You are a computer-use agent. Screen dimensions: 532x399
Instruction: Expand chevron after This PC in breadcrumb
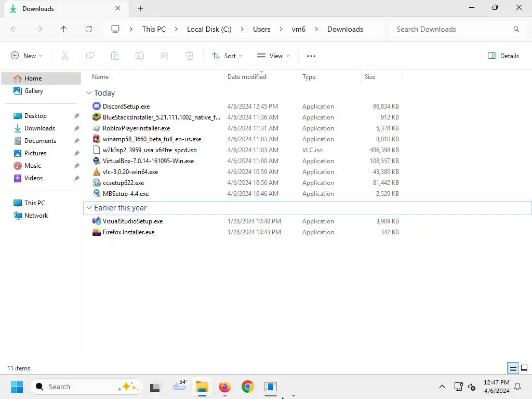coord(176,29)
